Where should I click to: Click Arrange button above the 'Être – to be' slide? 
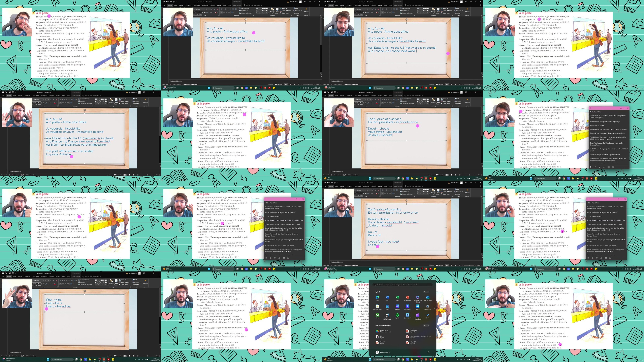tap(111, 282)
